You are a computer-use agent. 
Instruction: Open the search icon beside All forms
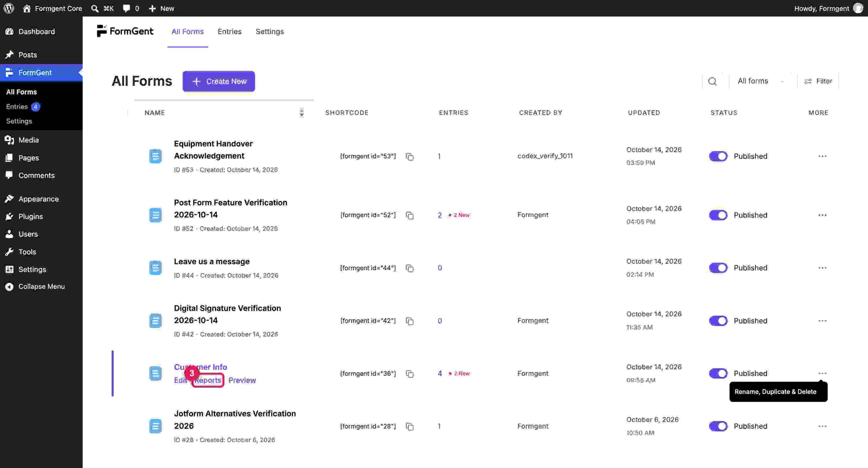click(712, 81)
